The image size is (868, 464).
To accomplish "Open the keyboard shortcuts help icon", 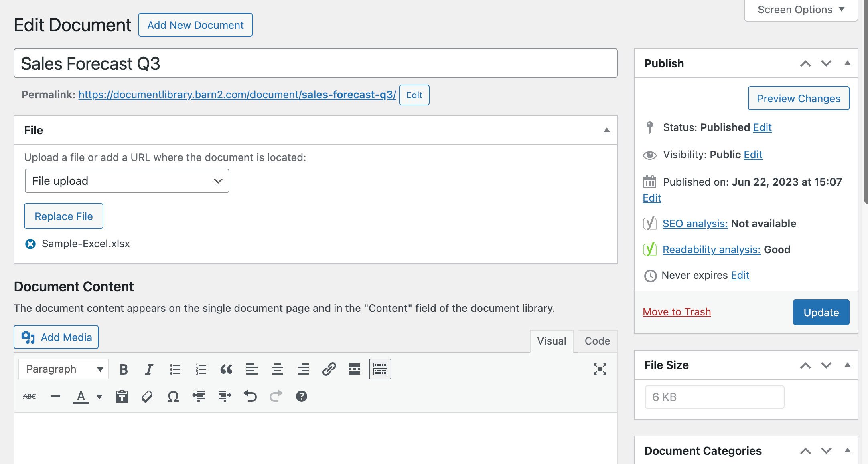I will 301,396.
